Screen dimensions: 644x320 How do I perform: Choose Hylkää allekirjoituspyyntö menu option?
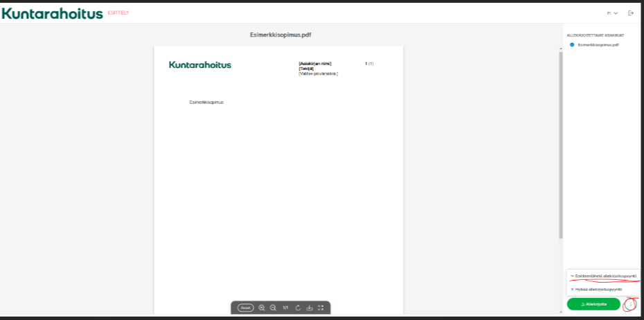tap(598, 289)
